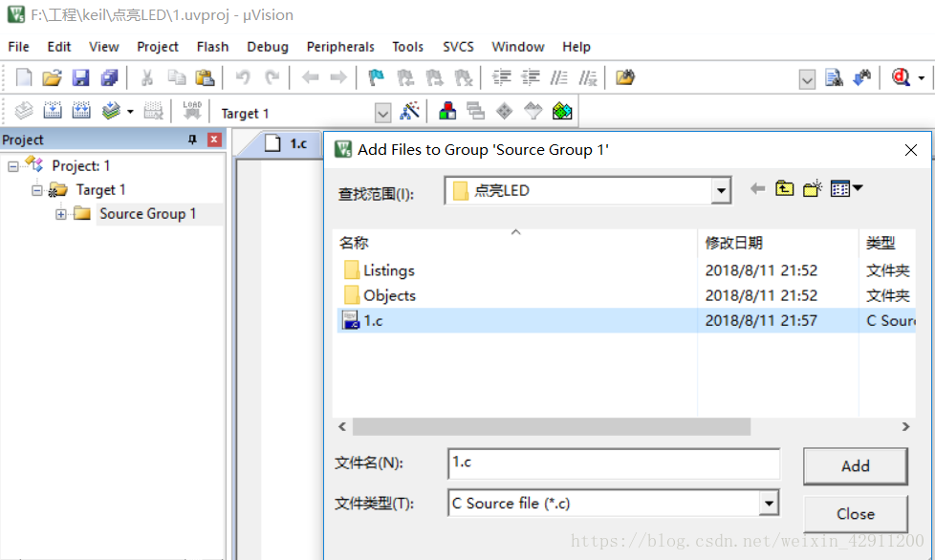Open the file type C Source dropdown
Image resolution: width=935 pixels, height=560 pixels.
pos(769,504)
